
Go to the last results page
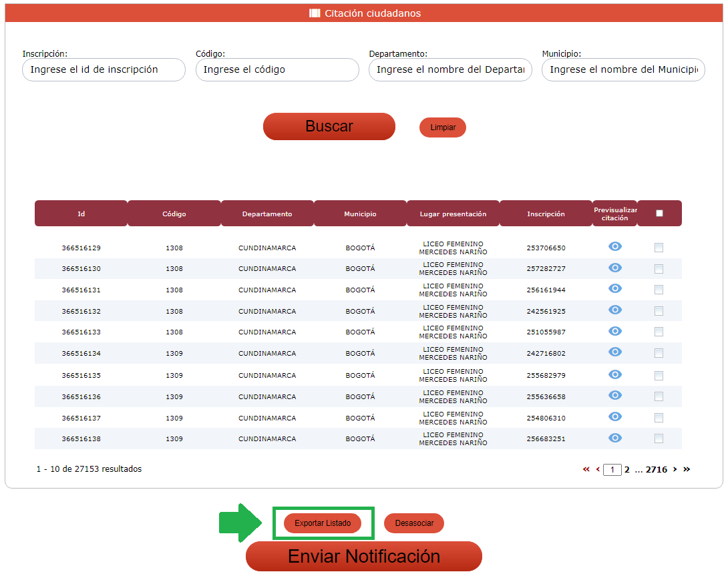tap(687, 469)
